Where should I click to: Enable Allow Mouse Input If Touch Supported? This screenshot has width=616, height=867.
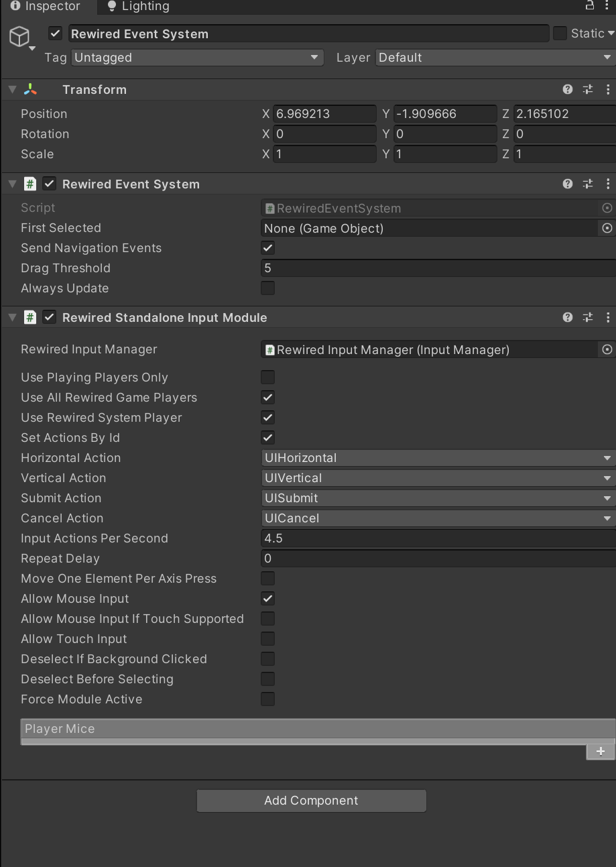(268, 619)
